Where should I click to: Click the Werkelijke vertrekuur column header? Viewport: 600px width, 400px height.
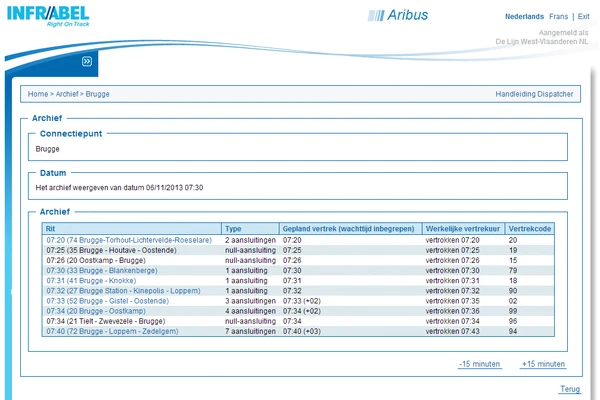[463, 229]
